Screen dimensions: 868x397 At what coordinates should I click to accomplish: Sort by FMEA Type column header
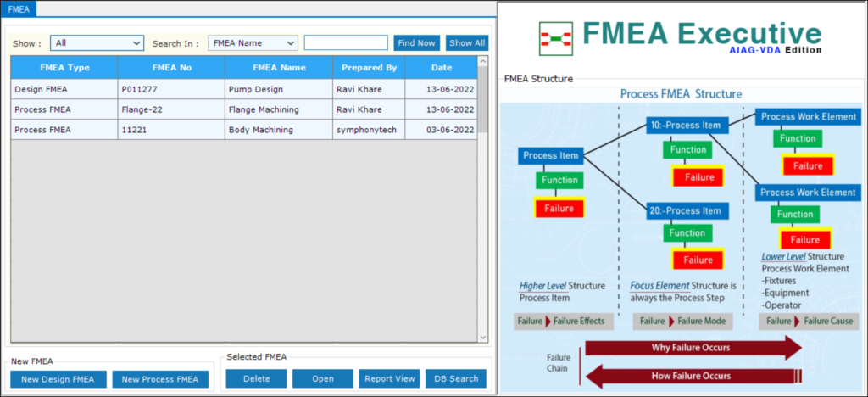pyautogui.click(x=64, y=68)
